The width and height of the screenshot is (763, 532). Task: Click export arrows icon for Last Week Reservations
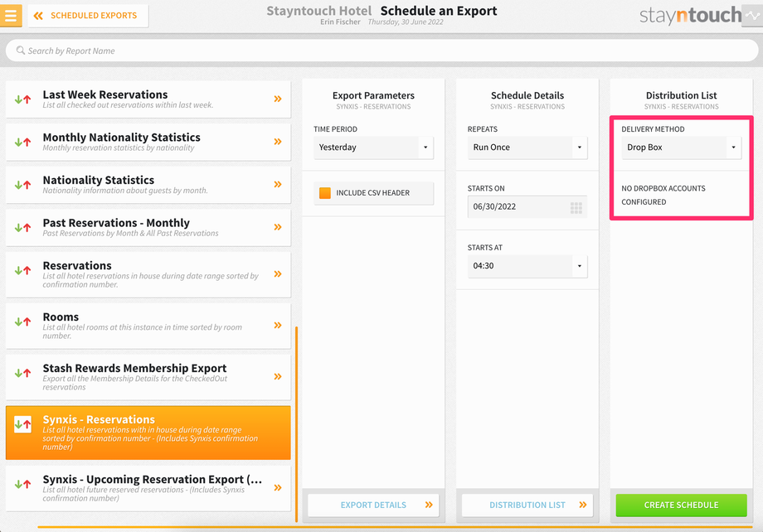pyautogui.click(x=23, y=99)
